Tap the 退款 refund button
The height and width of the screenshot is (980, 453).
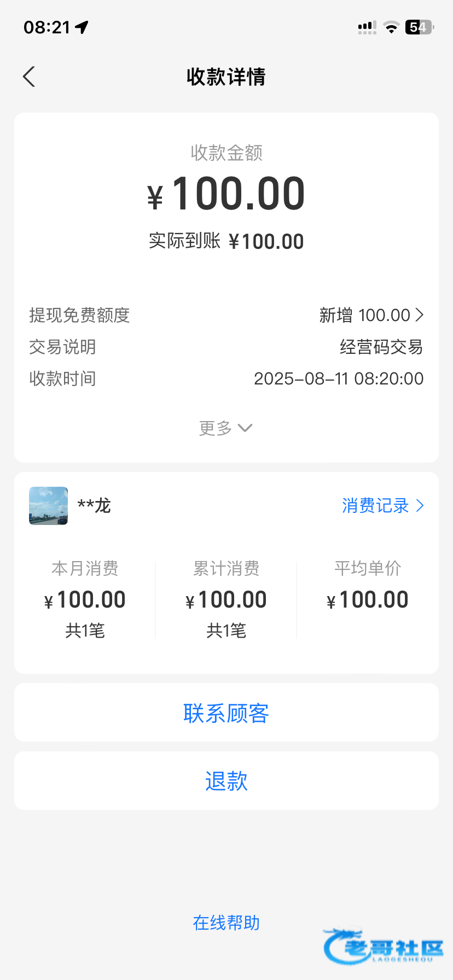pyautogui.click(x=226, y=781)
